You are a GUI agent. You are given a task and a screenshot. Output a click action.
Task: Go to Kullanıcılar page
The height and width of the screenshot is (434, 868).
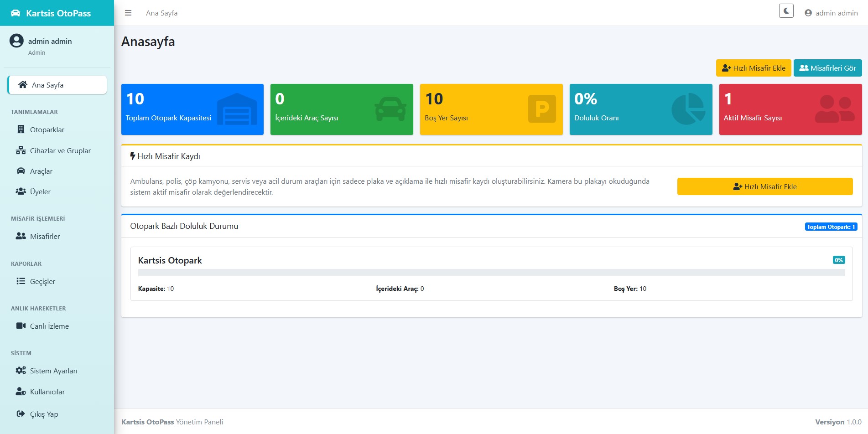click(x=57, y=392)
